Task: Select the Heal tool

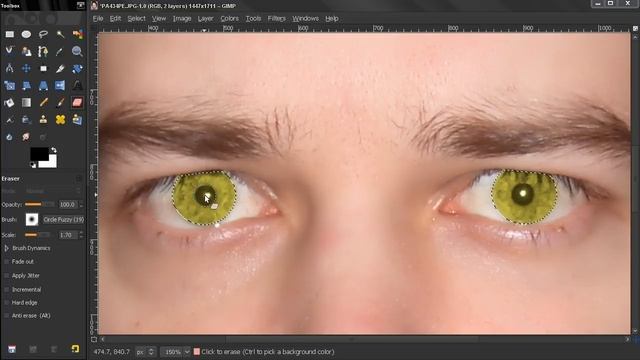Action: pos(60,120)
